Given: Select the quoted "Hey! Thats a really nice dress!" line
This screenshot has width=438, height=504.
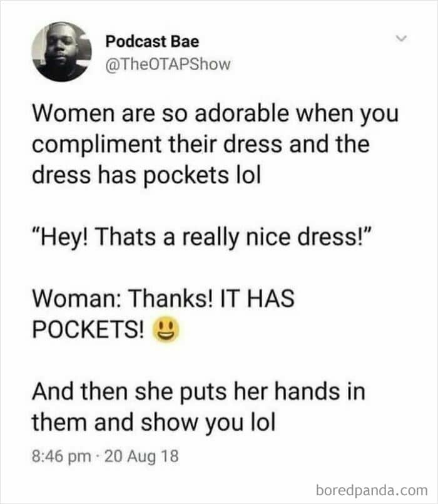Looking at the screenshot, I should click(x=202, y=237).
